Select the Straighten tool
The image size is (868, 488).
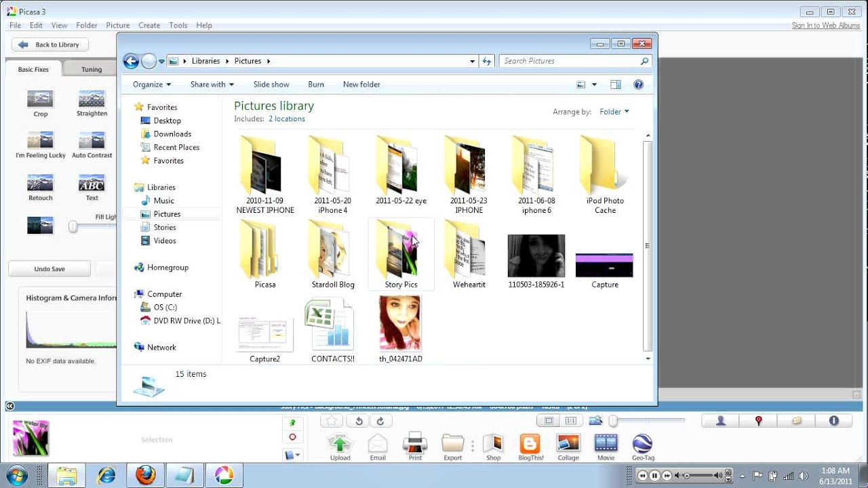coord(91,104)
